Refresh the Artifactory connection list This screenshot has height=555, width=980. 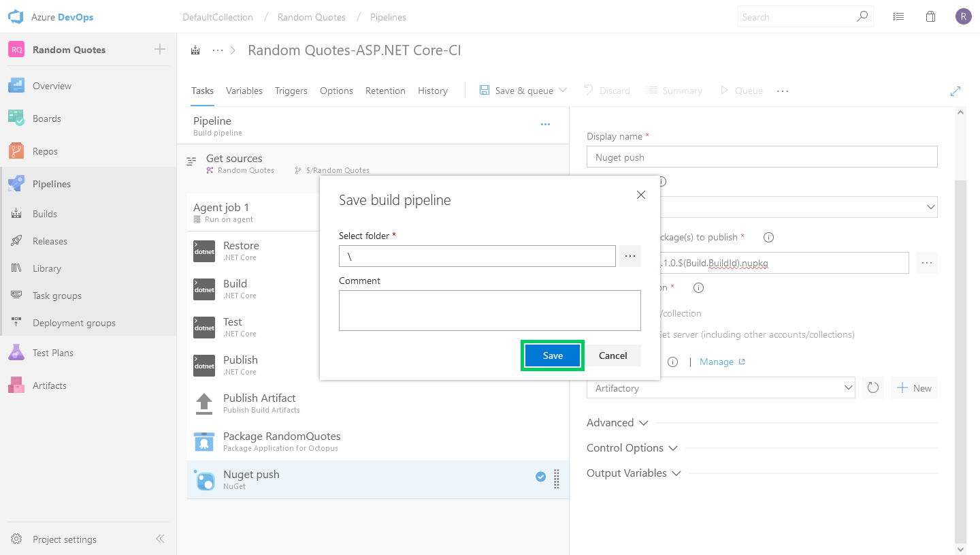coord(872,387)
